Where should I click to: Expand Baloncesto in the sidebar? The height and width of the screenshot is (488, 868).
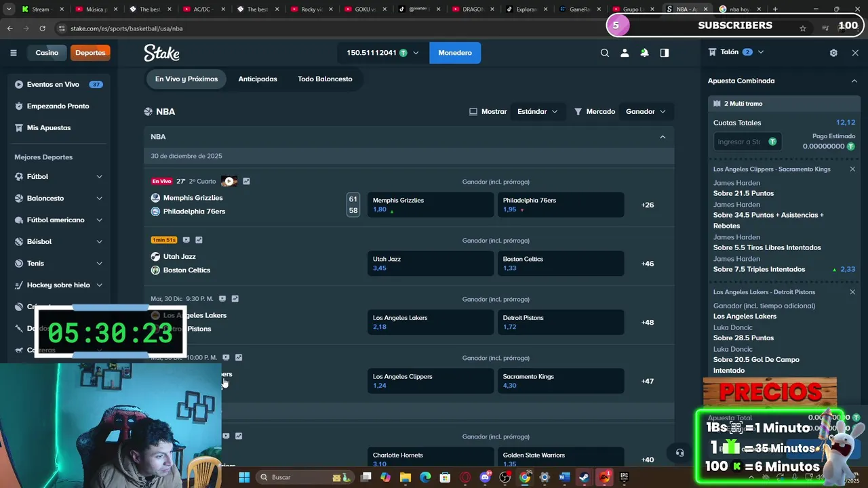99,199
